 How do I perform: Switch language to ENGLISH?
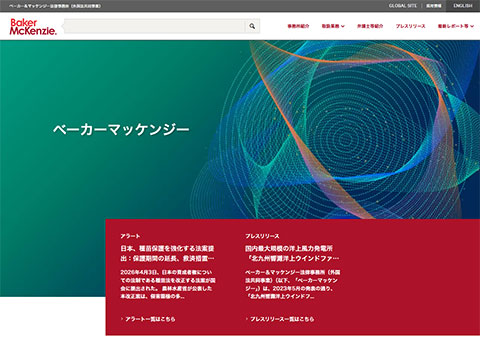click(463, 6)
